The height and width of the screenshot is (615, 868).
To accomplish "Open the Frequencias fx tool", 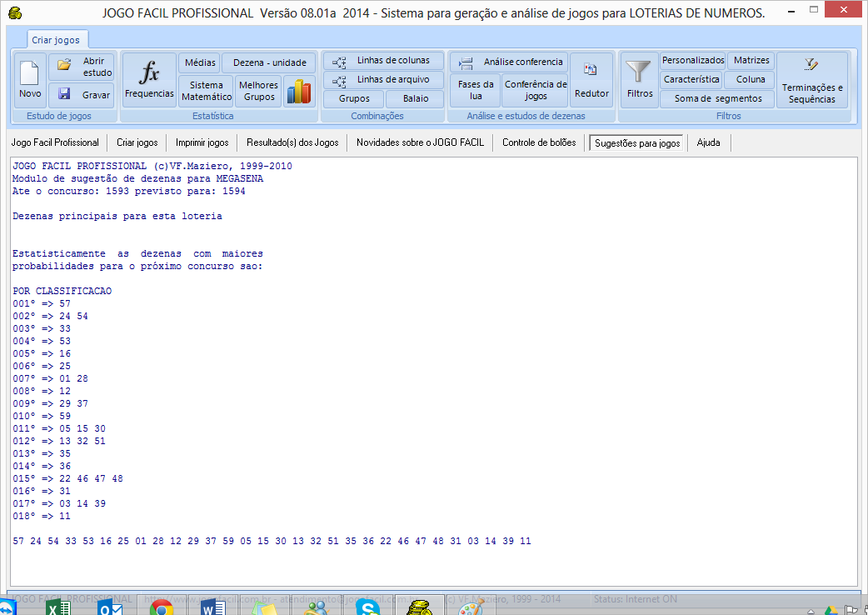I will click(x=149, y=80).
